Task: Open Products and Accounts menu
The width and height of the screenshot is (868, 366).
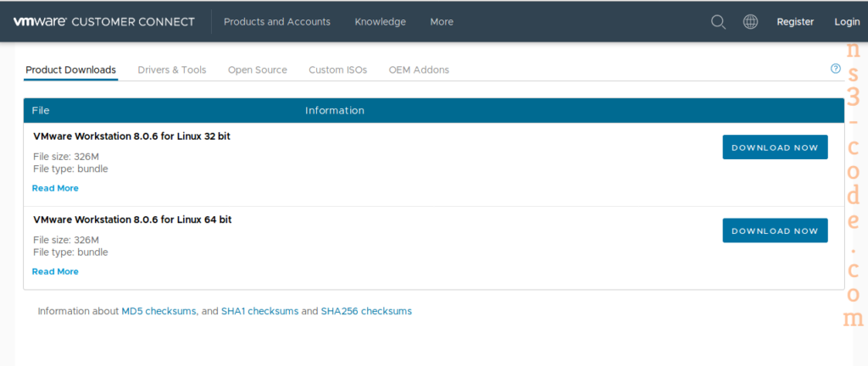Action: (x=277, y=22)
